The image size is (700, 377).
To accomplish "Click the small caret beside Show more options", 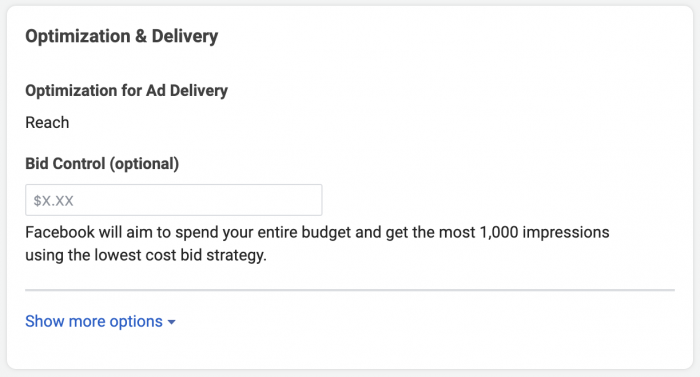I will click(171, 322).
